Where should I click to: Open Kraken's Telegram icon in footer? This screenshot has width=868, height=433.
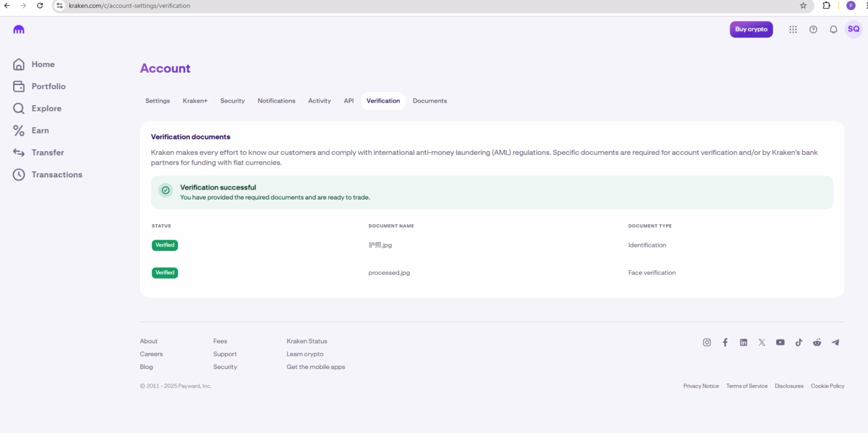[x=835, y=342]
